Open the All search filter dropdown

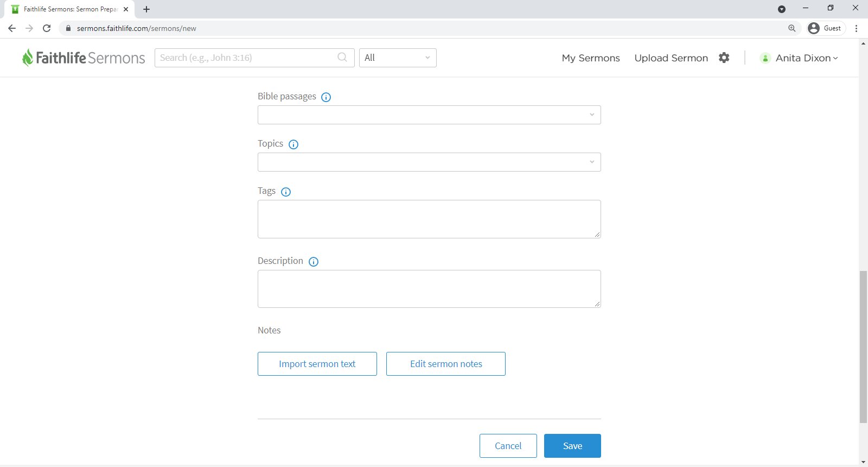[x=398, y=58]
